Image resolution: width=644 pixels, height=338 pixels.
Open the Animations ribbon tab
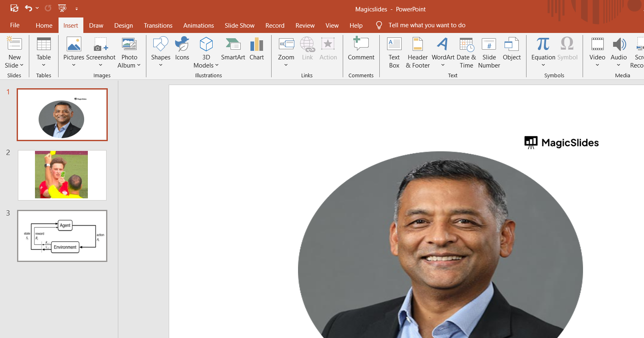[198, 25]
